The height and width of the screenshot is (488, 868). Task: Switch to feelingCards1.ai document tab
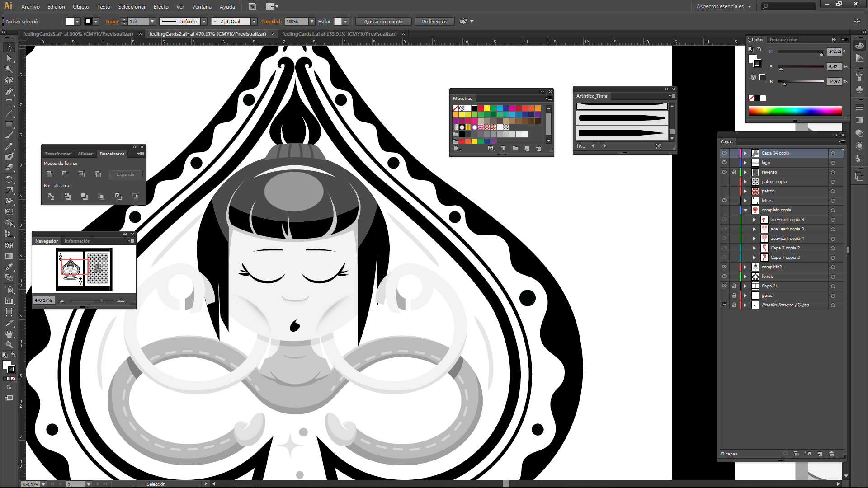click(x=339, y=34)
